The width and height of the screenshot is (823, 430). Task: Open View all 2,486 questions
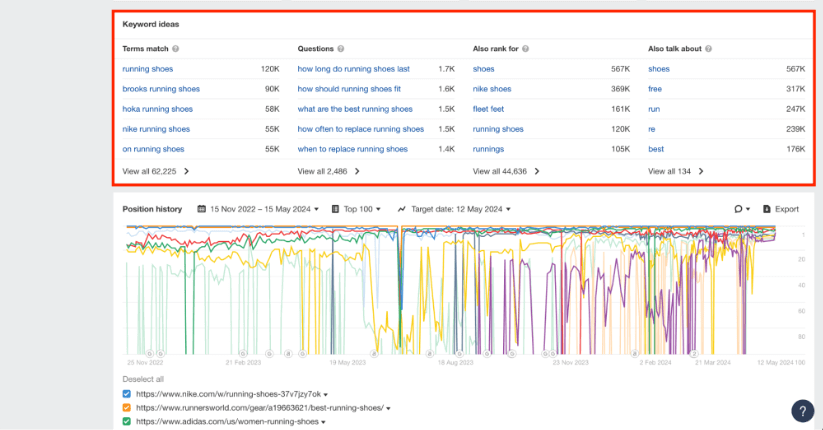click(328, 171)
